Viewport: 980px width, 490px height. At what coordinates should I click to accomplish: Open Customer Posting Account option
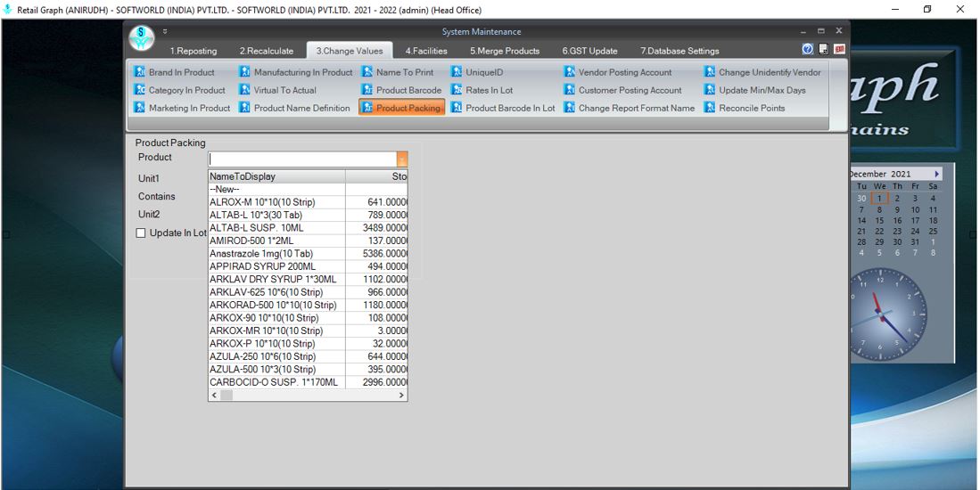623,90
